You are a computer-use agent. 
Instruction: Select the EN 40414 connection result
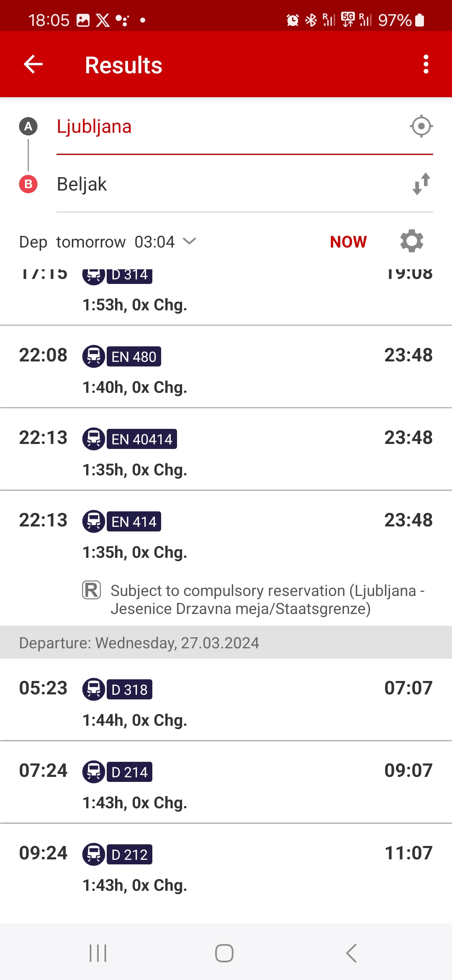(226, 449)
